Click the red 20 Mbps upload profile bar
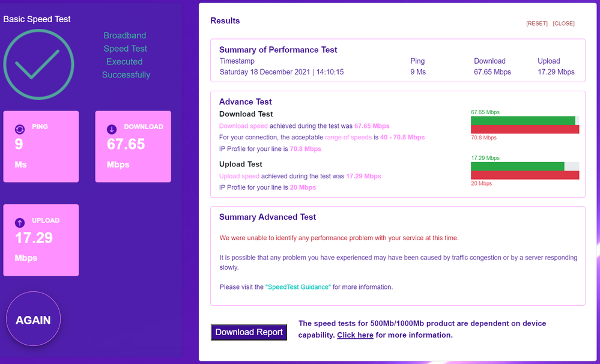600x364 pixels. (x=524, y=175)
